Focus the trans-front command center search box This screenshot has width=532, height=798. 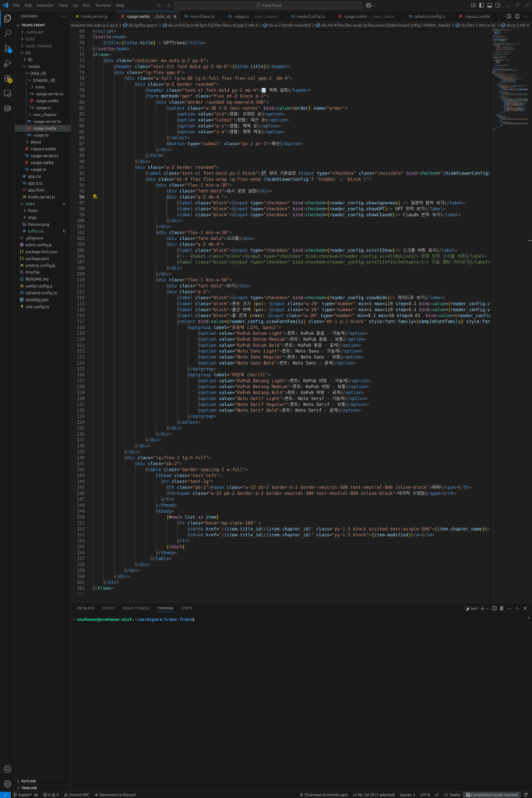[268, 5]
